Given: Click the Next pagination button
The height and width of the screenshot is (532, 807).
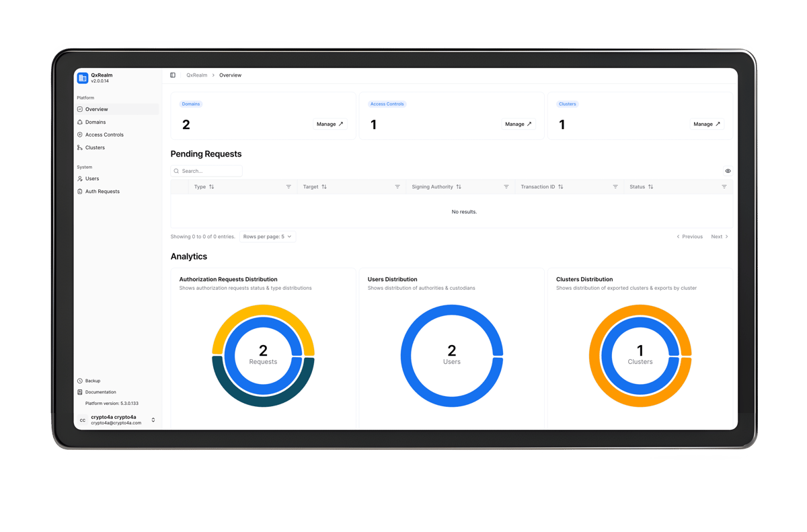Looking at the screenshot, I should (x=719, y=237).
